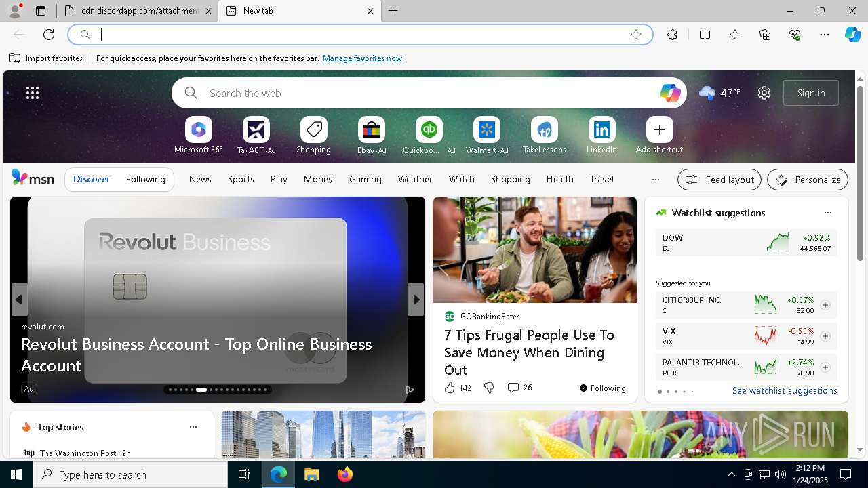This screenshot has width=868, height=488.
Task: Open a new tab with plus button
Action: [393, 11]
